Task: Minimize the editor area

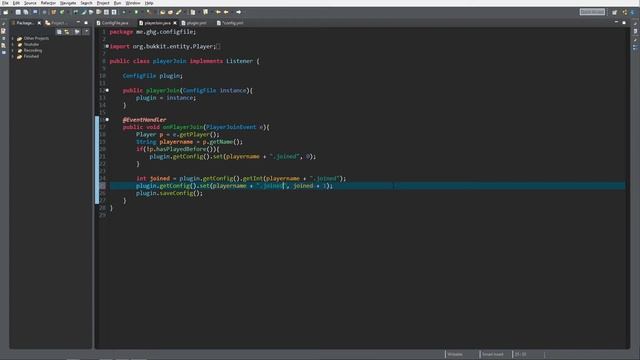Action: (616, 22)
